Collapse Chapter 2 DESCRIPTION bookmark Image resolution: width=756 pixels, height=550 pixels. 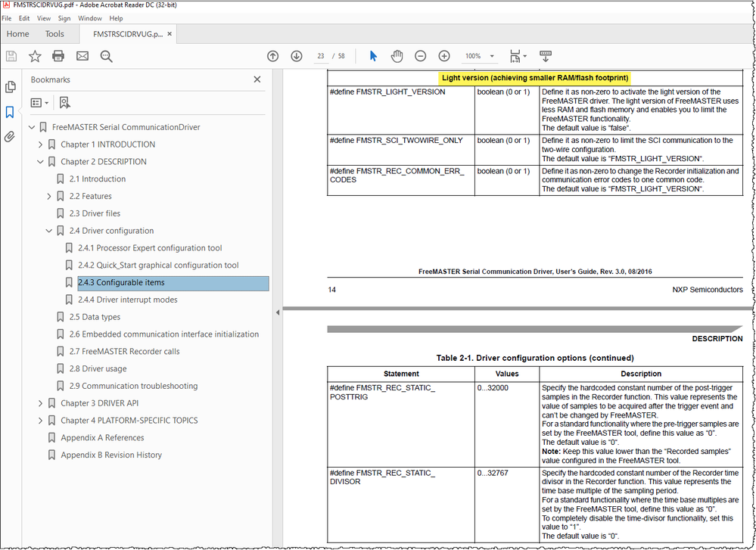[x=41, y=162]
